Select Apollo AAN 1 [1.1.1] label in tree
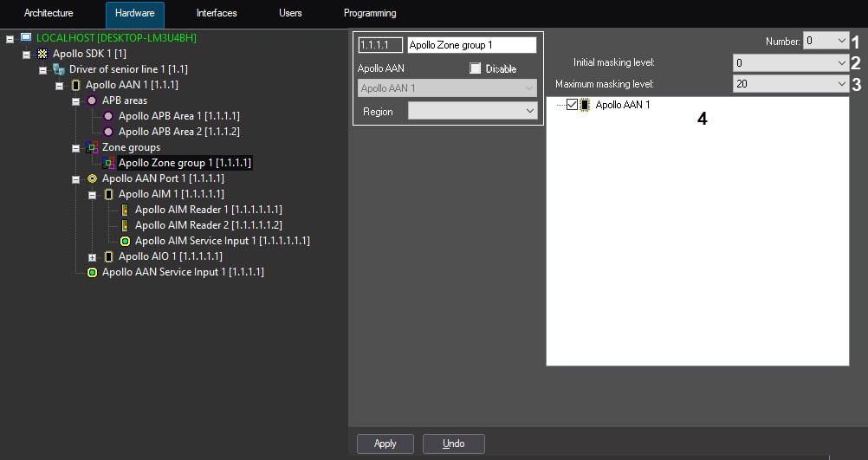The width and height of the screenshot is (868, 460). coord(132,85)
